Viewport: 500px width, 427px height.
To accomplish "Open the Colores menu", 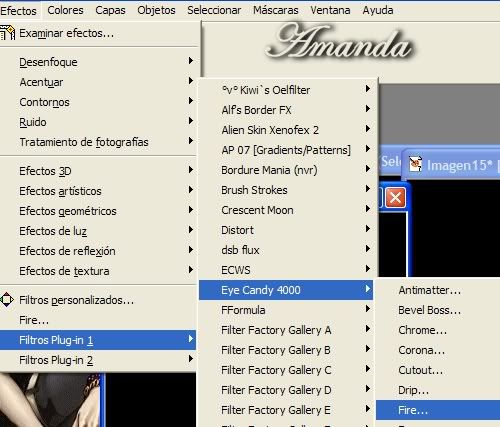I will coord(65,10).
